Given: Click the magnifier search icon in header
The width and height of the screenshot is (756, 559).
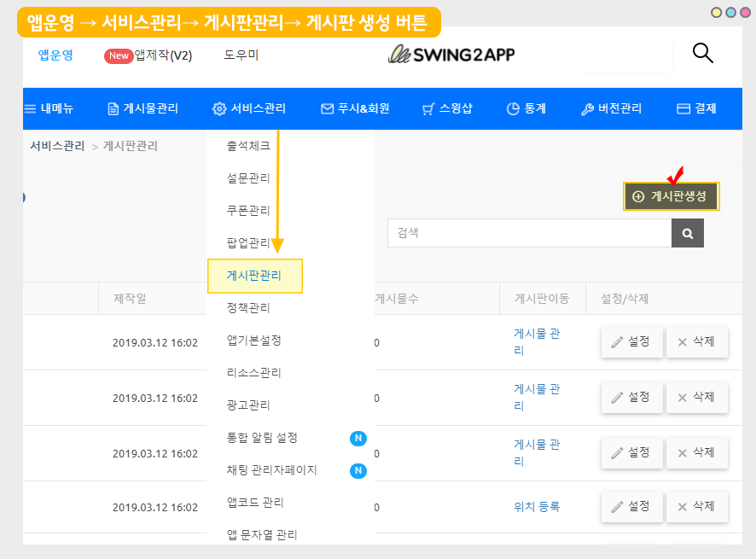Looking at the screenshot, I should tap(702, 54).
